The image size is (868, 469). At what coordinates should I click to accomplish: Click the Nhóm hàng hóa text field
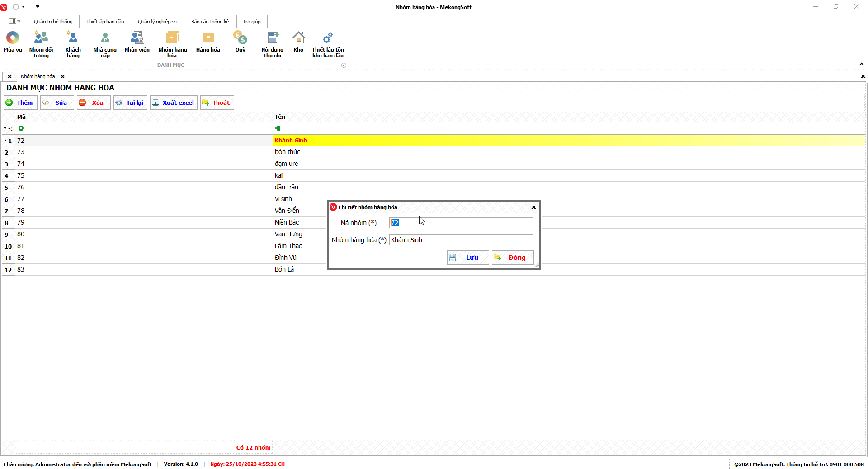461,240
